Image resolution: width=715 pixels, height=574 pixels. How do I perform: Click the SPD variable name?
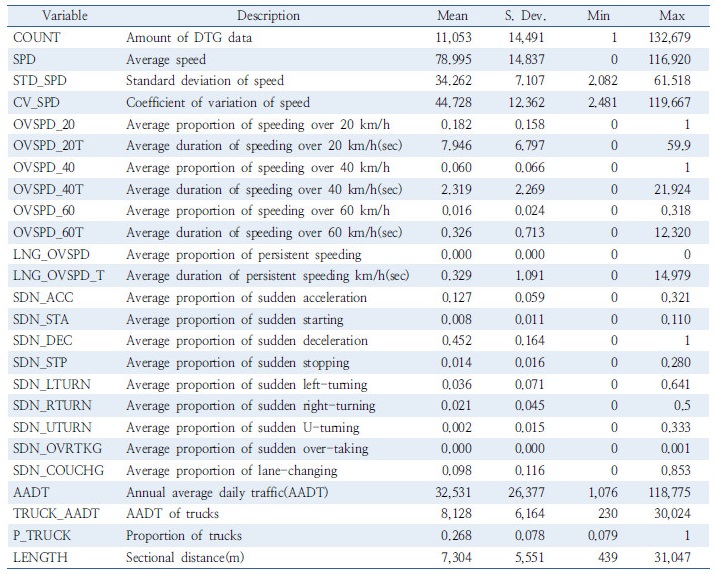tap(25, 59)
